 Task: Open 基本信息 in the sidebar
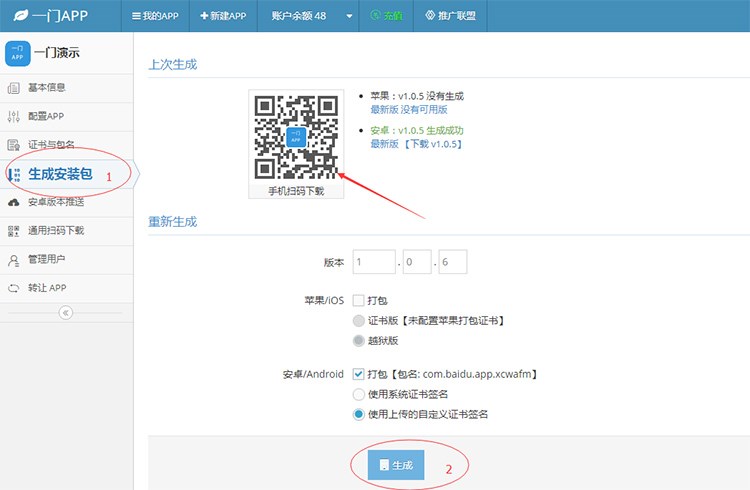66,88
